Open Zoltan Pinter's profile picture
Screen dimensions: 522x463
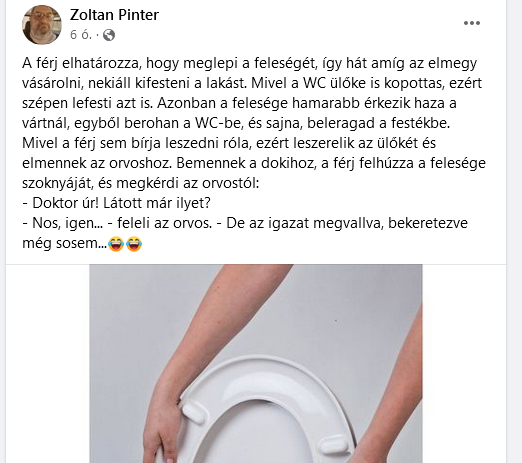[42, 24]
